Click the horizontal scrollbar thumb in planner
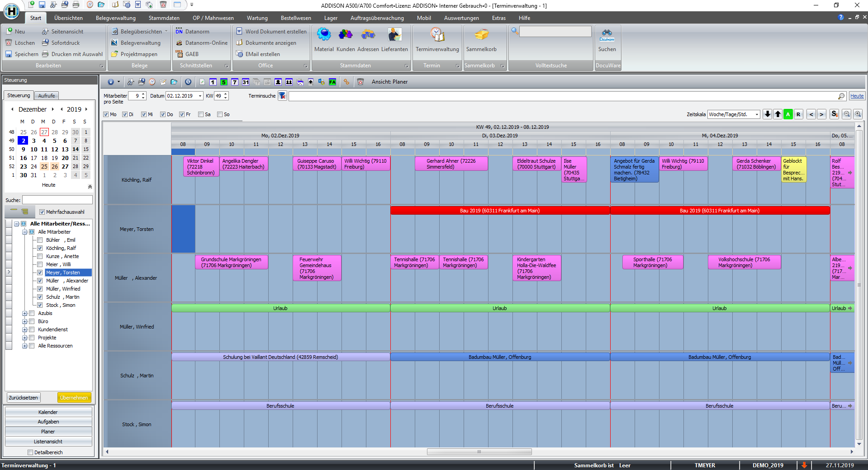Viewport: 868px width, 470px height. coord(479,451)
